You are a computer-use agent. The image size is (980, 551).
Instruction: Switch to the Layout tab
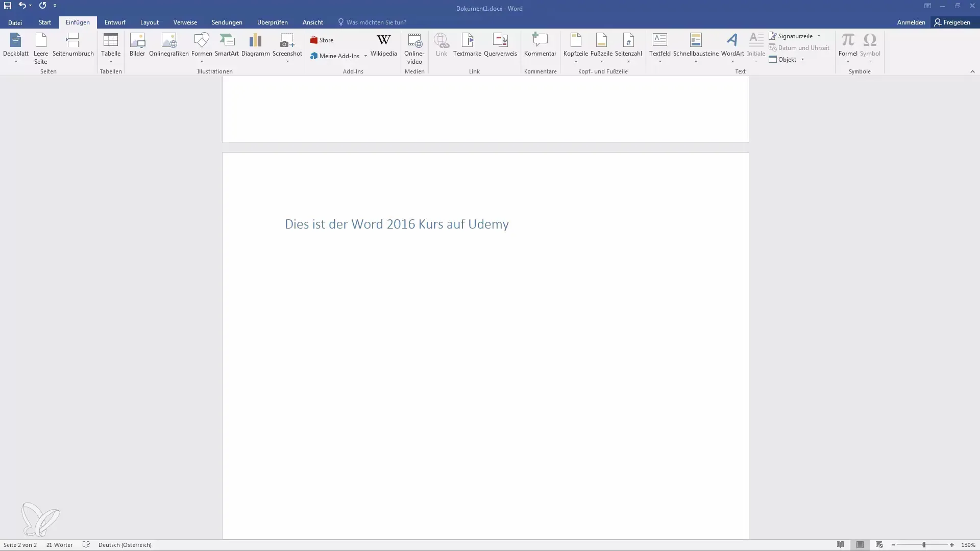pos(150,22)
